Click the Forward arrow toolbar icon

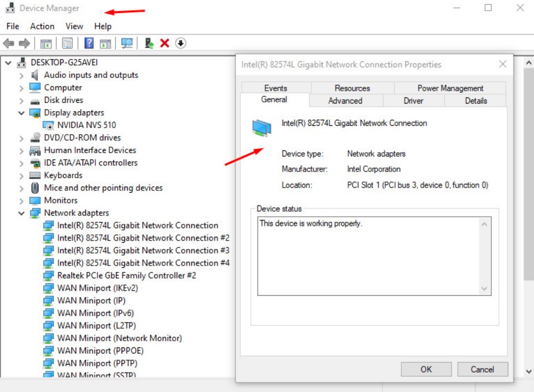(24, 43)
